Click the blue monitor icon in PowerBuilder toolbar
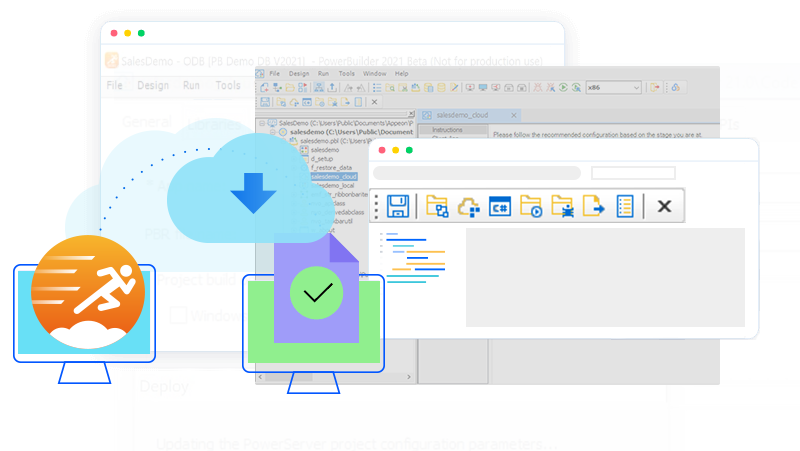Viewport: 800px width, 451px height. pyautogui.click(x=483, y=88)
